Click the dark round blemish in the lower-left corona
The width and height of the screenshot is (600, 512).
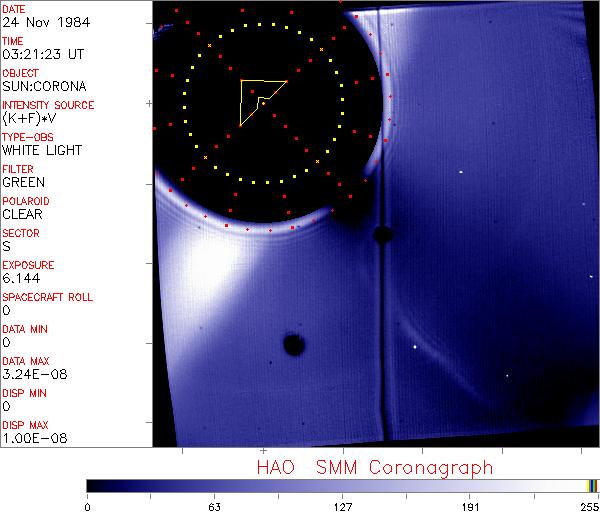pyautogui.click(x=294, y=345)
